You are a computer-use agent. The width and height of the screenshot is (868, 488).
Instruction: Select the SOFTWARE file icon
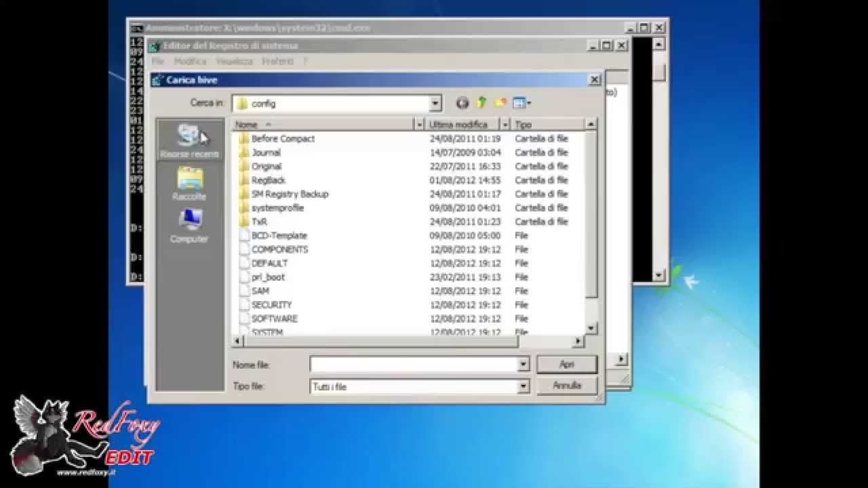pyautogui.click(x=245, y=319)
